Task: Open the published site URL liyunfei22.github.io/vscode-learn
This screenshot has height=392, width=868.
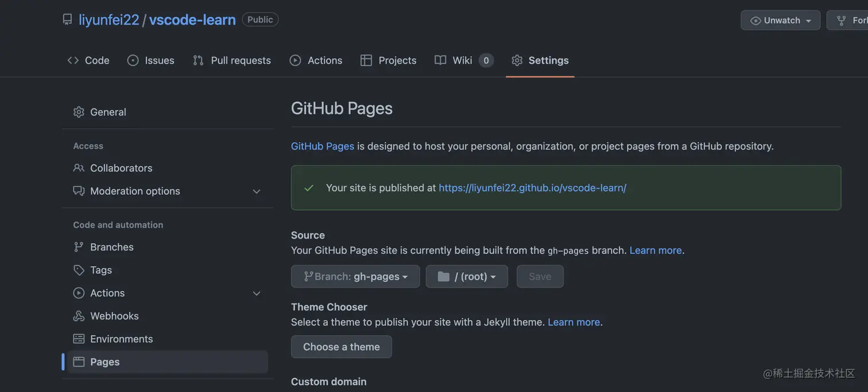Action: 532,187
